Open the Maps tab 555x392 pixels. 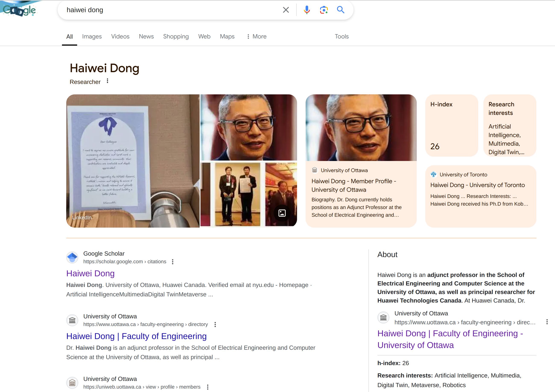point(227,37)
